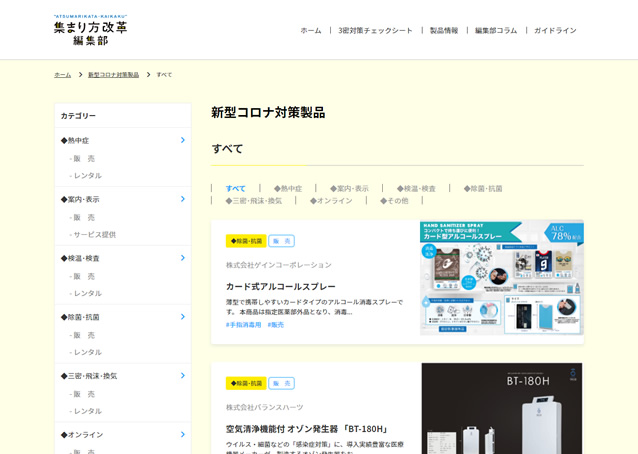Click 販売 badge on BT-180H card
638x454 pixels.
(x=282, y=383)
